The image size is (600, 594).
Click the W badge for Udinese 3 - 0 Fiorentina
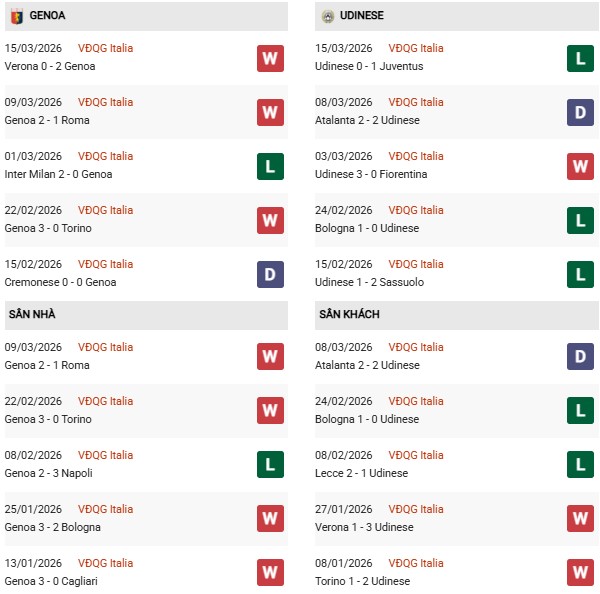point(580,166)
